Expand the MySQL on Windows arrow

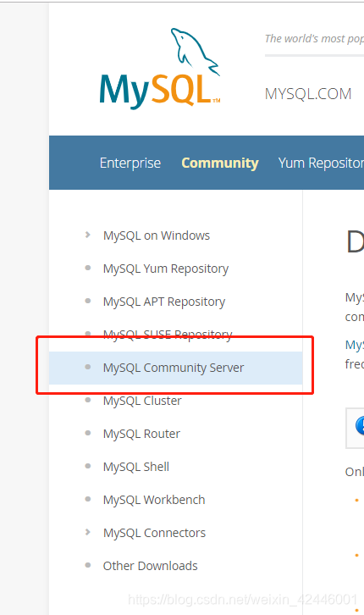(88, 235)
